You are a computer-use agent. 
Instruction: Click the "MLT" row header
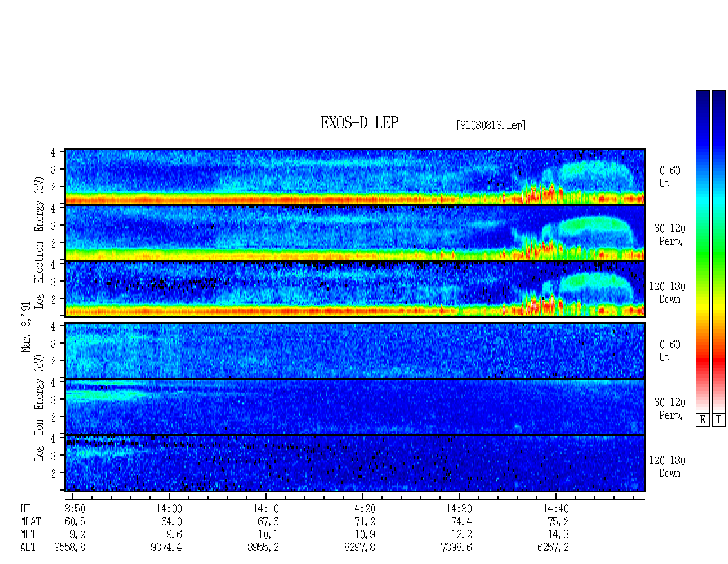(28, 535)
